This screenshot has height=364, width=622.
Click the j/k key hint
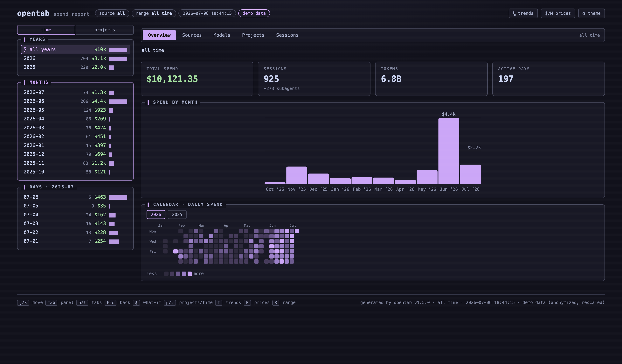[x=23, y=303]
